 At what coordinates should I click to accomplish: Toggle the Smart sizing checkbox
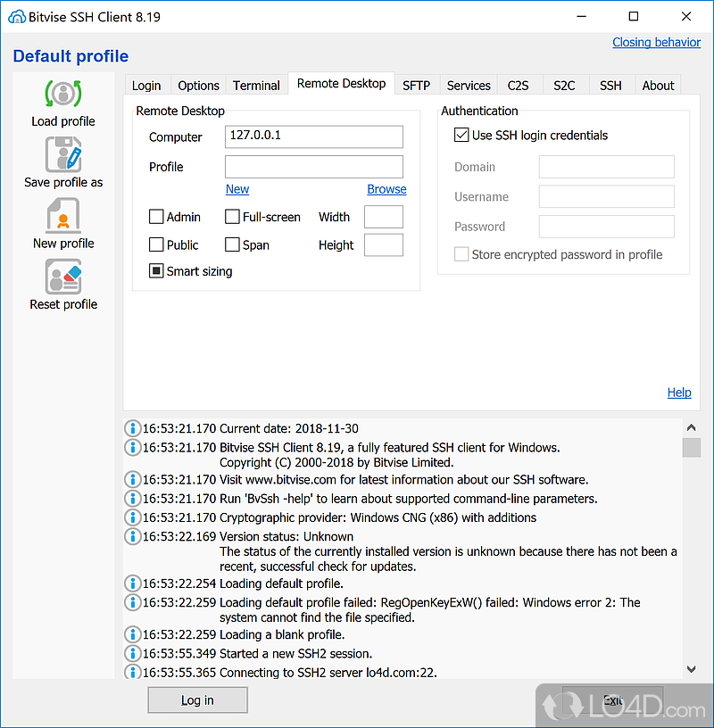(156, 271)
